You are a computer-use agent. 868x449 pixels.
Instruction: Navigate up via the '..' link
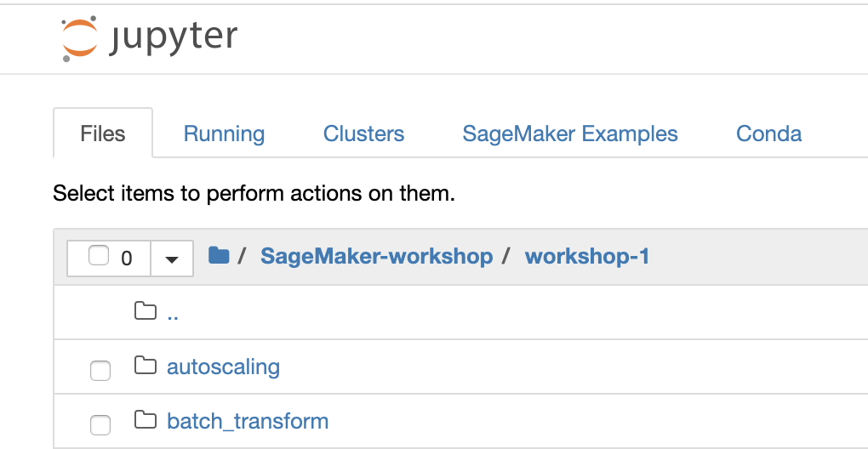pyautogui.click(x=173, y=314)
